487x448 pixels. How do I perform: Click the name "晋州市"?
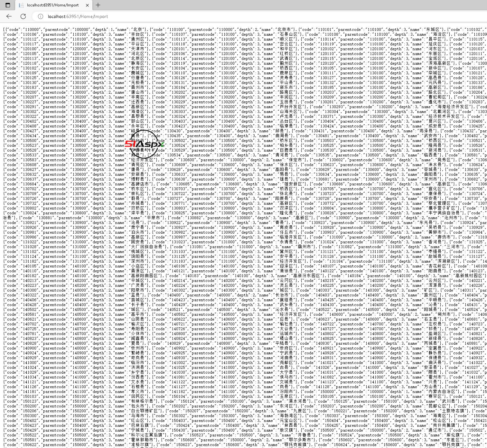(x=138, y=88)
